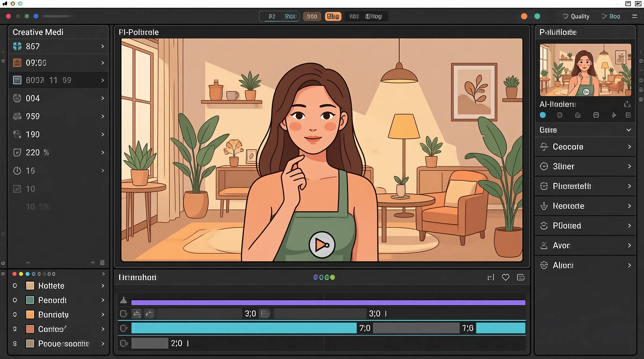The height and width of the screenshot is (359, 644).
Task: Select the first tab in the top tab group
Action: click(x=272, y=16)
